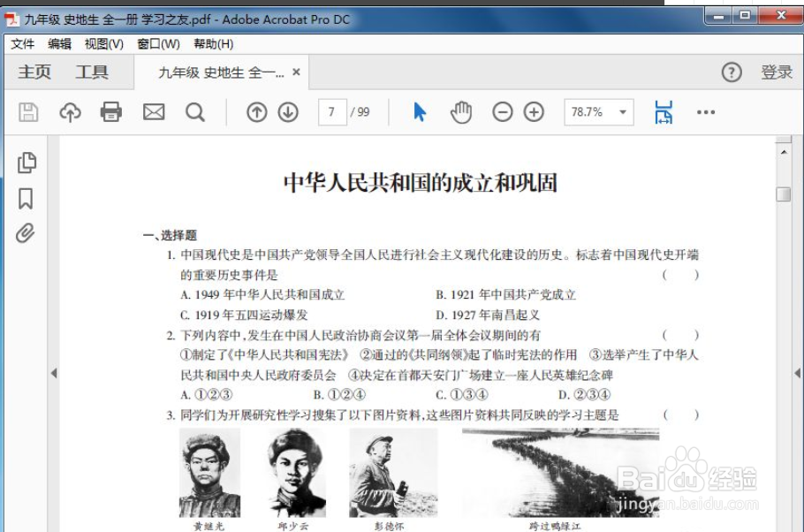Screen dimensions: 804x532
Task: Go to next page with down arrow
Action: tap(287, 111)
